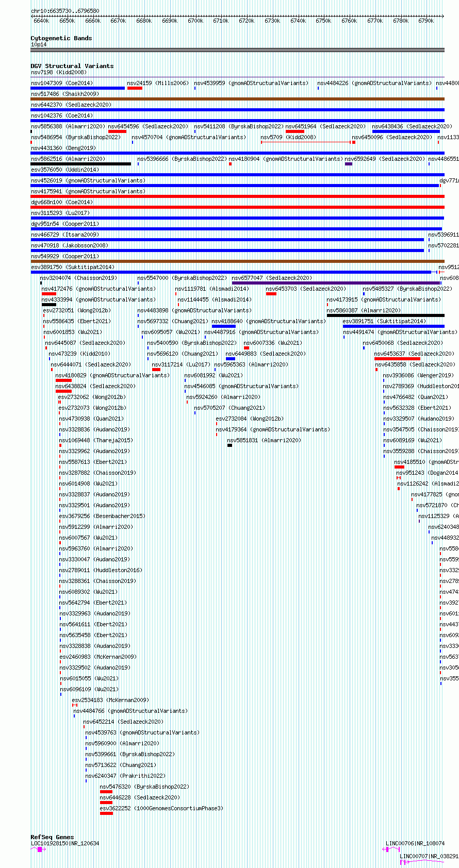Viewport: 459px width, 868px height.
Task: Select nsv6453703 (Sedlazeck2020) label
Action: pyautogui.click(x=306, y=289)
